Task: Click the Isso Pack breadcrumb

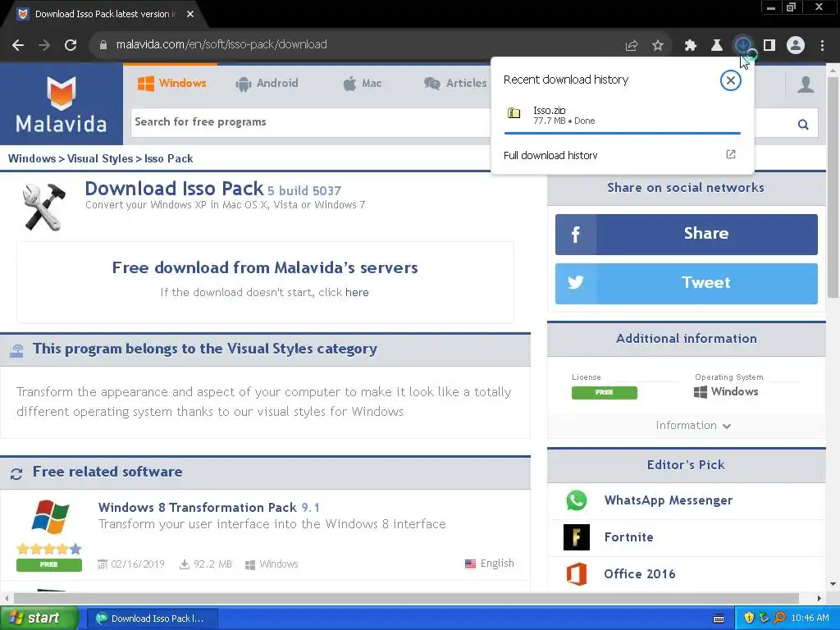Action: (168, 158)
